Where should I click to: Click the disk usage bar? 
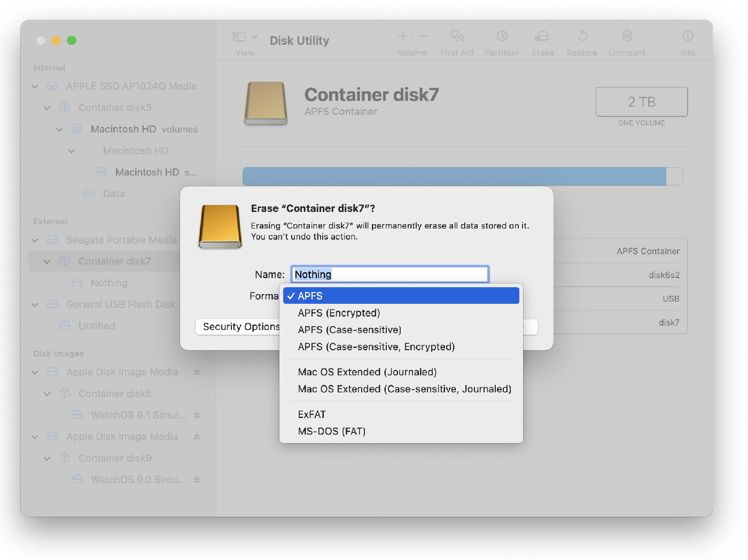(463, 176)
